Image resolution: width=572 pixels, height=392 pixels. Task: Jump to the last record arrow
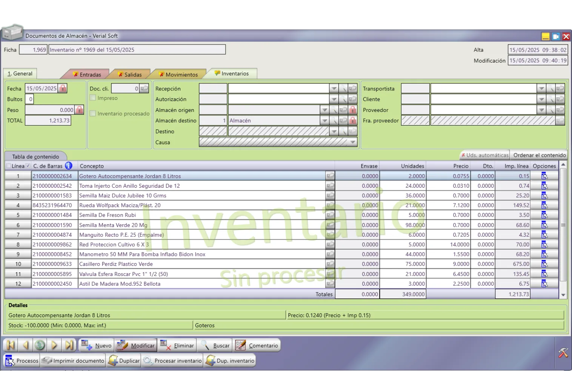tap(69, 345)
